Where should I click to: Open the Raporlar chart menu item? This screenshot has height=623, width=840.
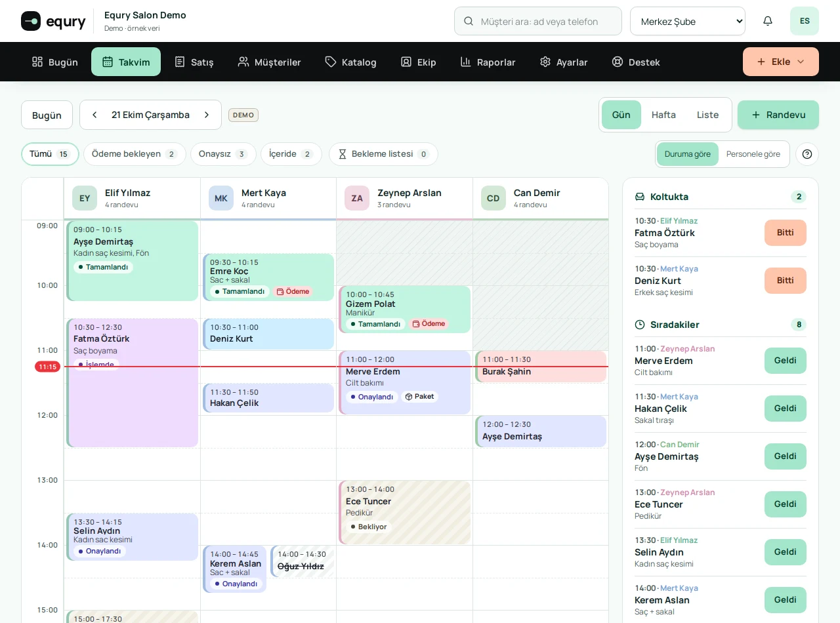point(488,62)
